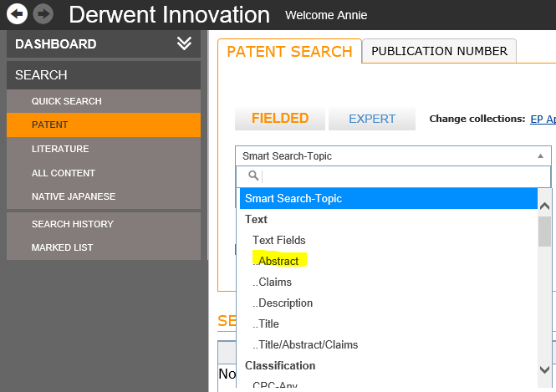Click the dropdown list scroll-up arrow
The width and height of the screenshot is (556, 392).
click(x=544, y=206)
